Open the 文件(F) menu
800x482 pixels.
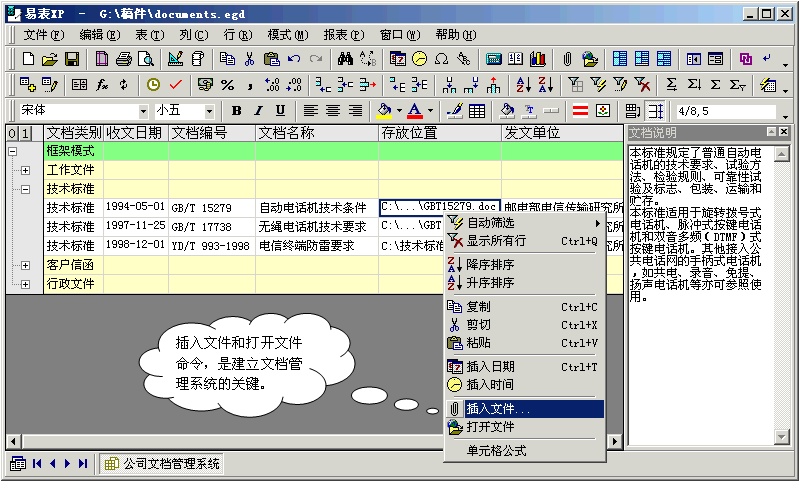[x=44, y=35]
